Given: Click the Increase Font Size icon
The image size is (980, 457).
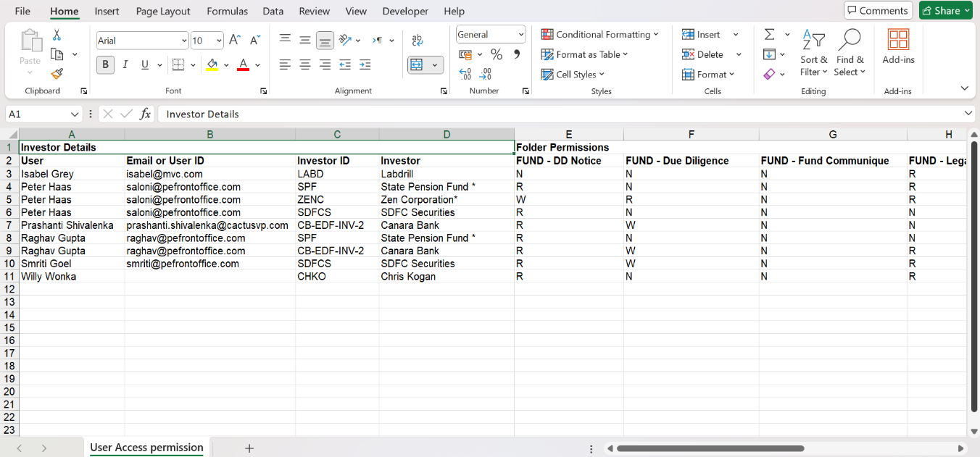Looking at the screenshot, I should pyautogui.click(x=235, y=41).
